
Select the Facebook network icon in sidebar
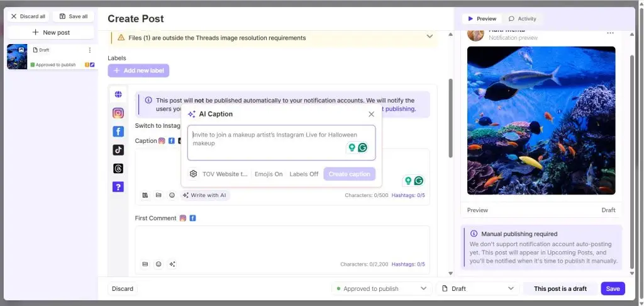[x=118, y=132]
